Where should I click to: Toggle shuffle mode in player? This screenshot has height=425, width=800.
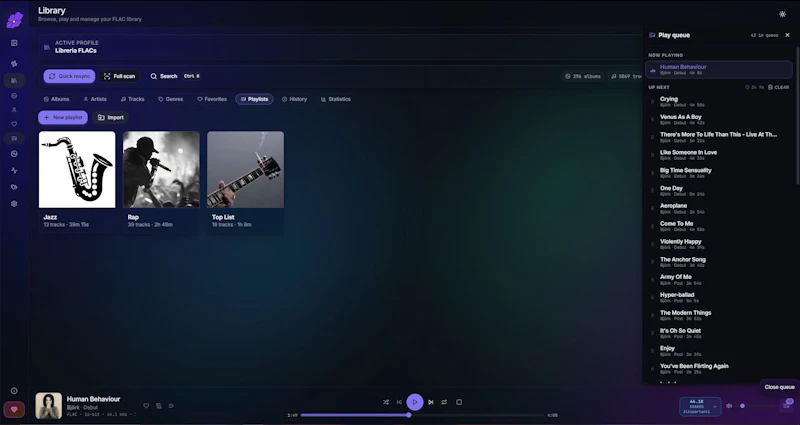(386, 402)
